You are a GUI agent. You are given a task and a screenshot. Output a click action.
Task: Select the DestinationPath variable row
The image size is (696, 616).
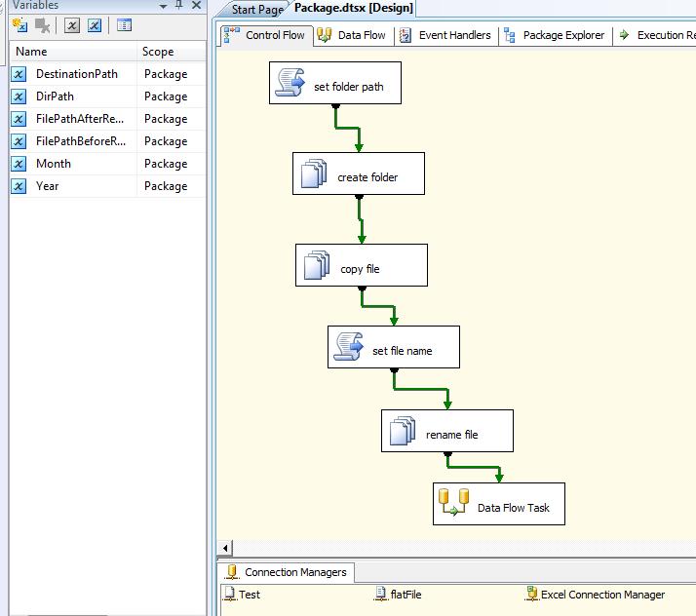(x=76, y=74)
